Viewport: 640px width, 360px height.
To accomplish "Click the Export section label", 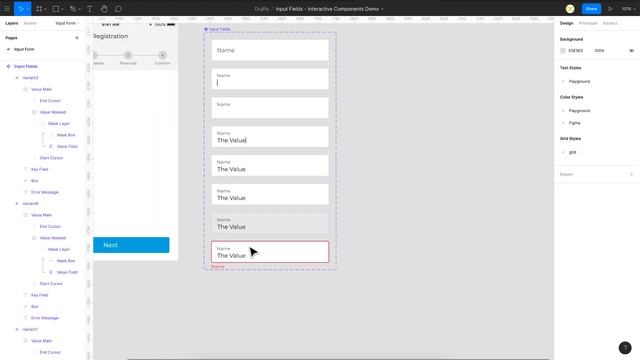I will tap(566, 174).
